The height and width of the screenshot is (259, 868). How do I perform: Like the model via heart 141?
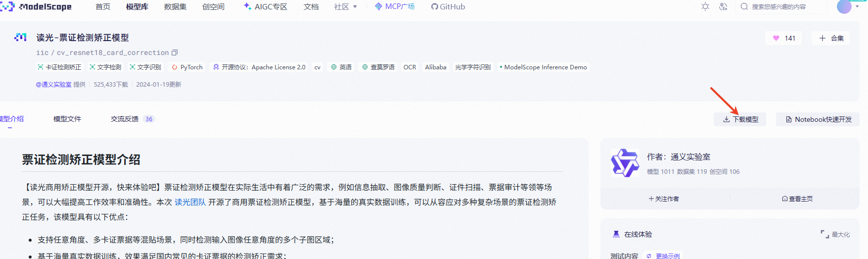tap(784, 38)
